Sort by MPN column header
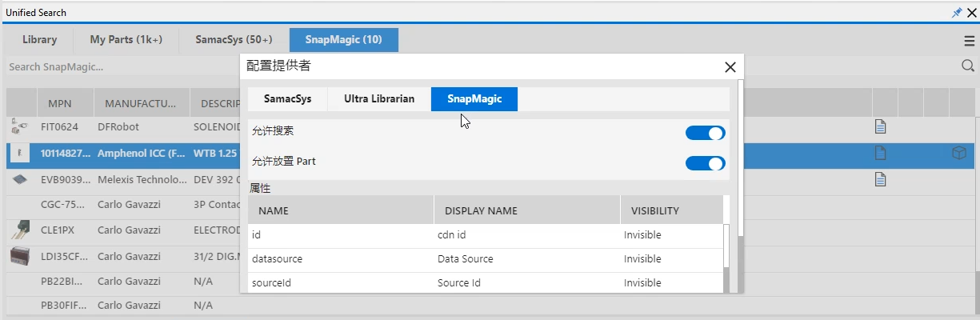The image size is (980, 320). (65, 103)
